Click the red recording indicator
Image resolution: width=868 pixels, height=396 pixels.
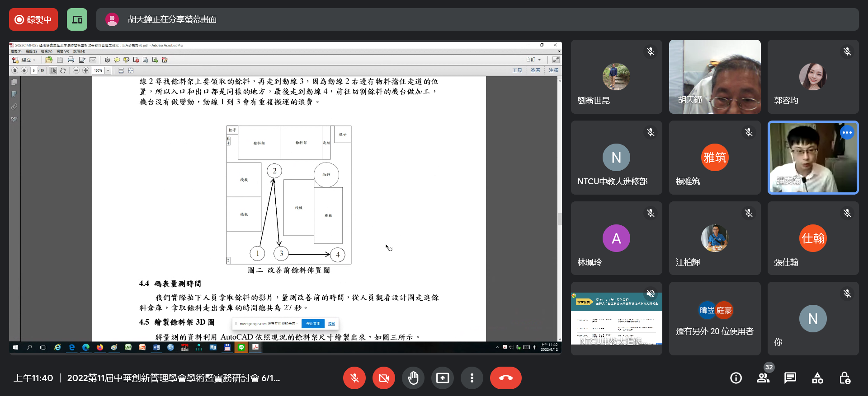(33, 19)
